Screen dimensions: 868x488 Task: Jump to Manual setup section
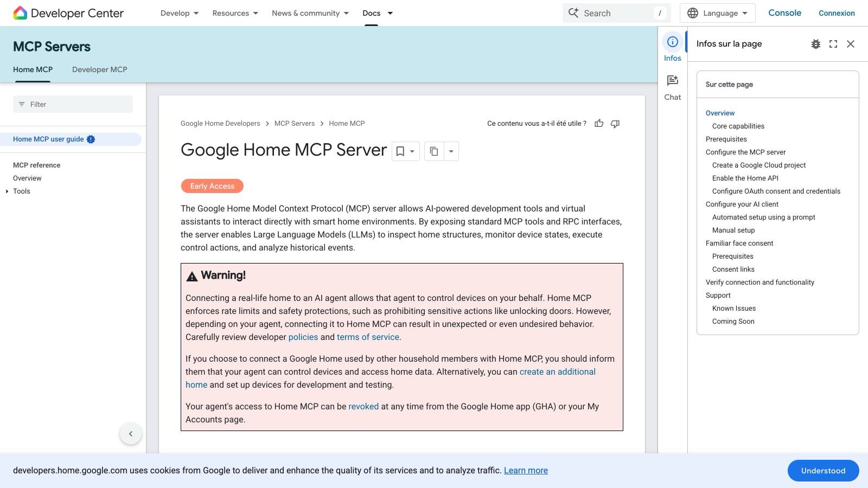click(x=733, y=230)
